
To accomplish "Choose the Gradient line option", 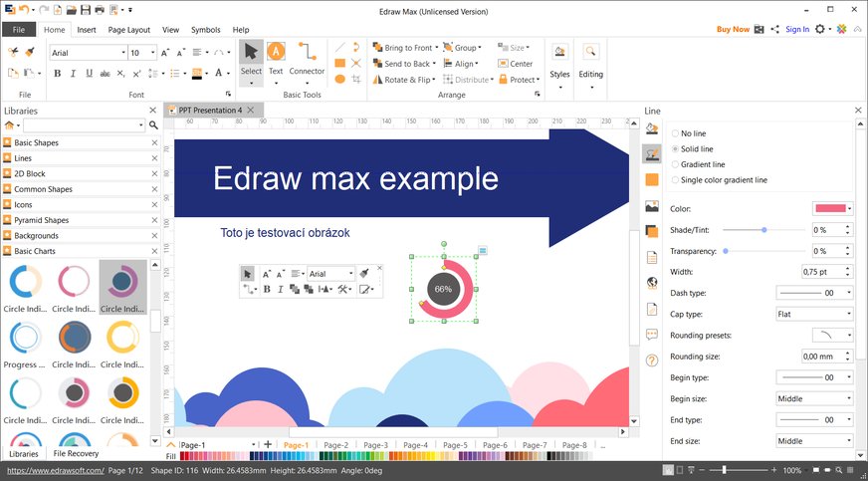I will pos(676,164).
